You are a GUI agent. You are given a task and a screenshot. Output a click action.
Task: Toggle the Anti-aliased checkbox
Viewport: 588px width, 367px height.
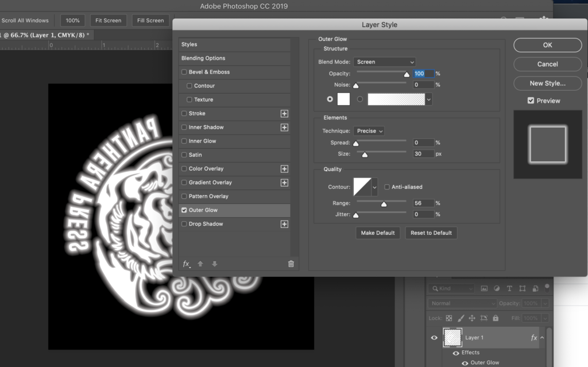387,187
